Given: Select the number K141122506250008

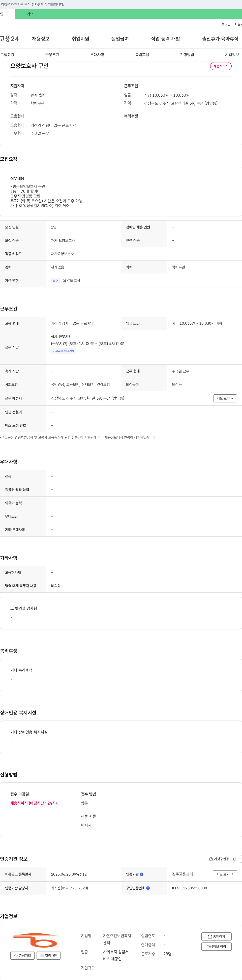Looking at the screenshot, I should click(189, 888).
